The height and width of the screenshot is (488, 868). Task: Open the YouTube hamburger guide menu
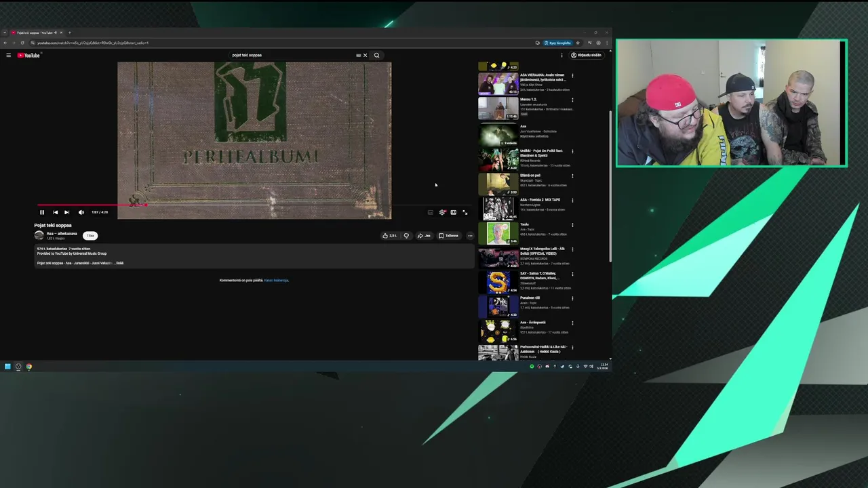click(x=8, y=55)
